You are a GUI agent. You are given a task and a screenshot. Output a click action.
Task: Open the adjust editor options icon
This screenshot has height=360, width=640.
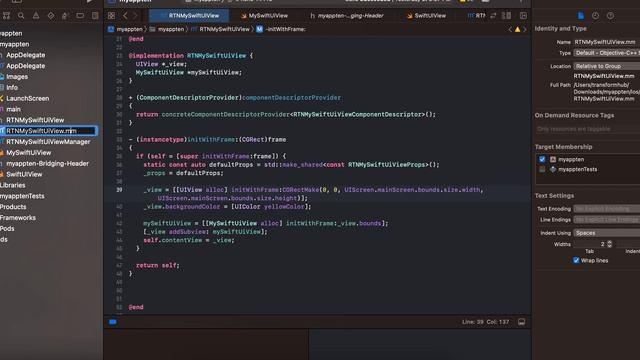(x=507, y=16)
